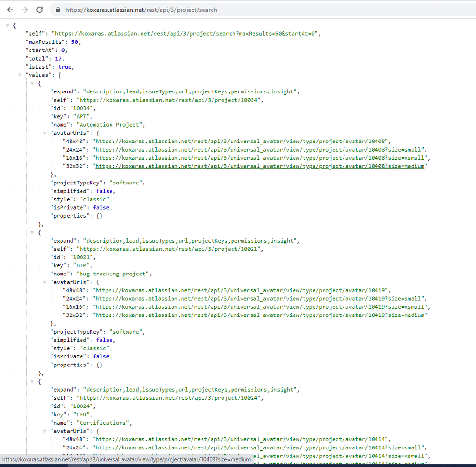Screen dimensions: 476x467
Task: Collapse avatarUrls of the Automation Project entry
Action: (44, 132)
